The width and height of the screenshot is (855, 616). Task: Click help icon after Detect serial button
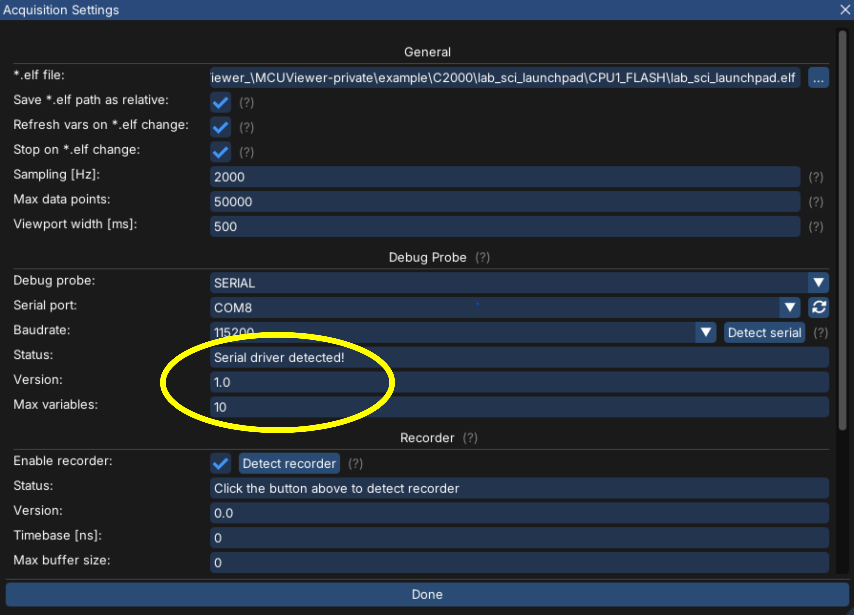(x=820, y=333)
